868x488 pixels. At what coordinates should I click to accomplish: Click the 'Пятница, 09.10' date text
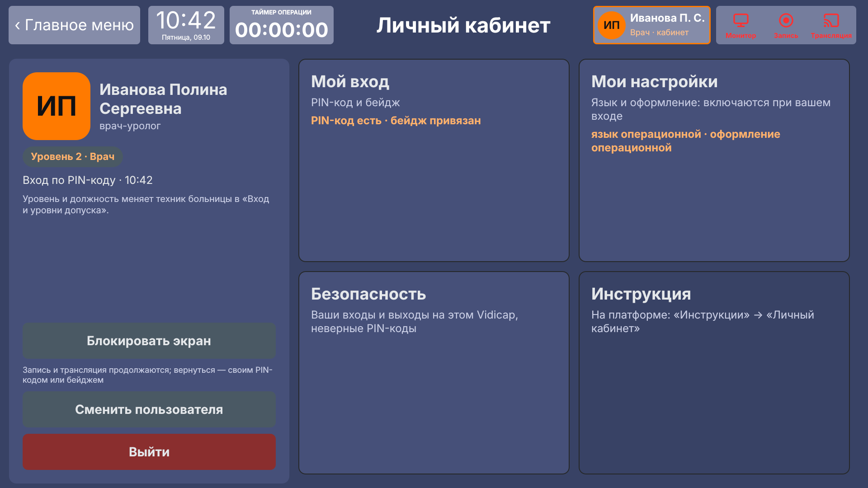186,38
